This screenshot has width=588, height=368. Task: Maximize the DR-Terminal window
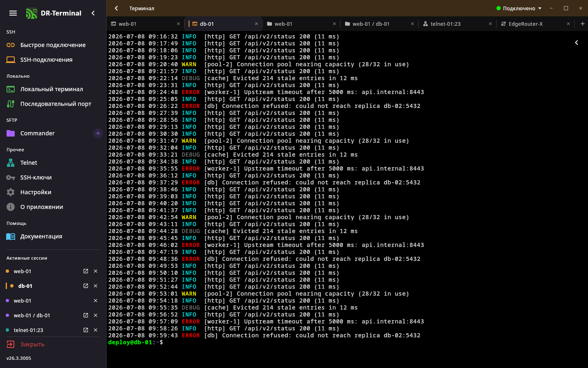(566, 8)
